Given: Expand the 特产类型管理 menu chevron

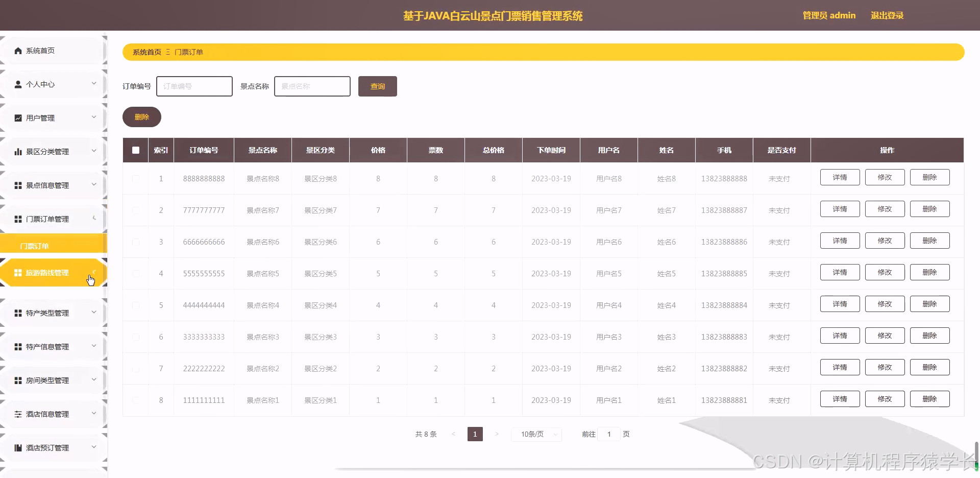Looking at the screenshot, I should coord(94,312).
